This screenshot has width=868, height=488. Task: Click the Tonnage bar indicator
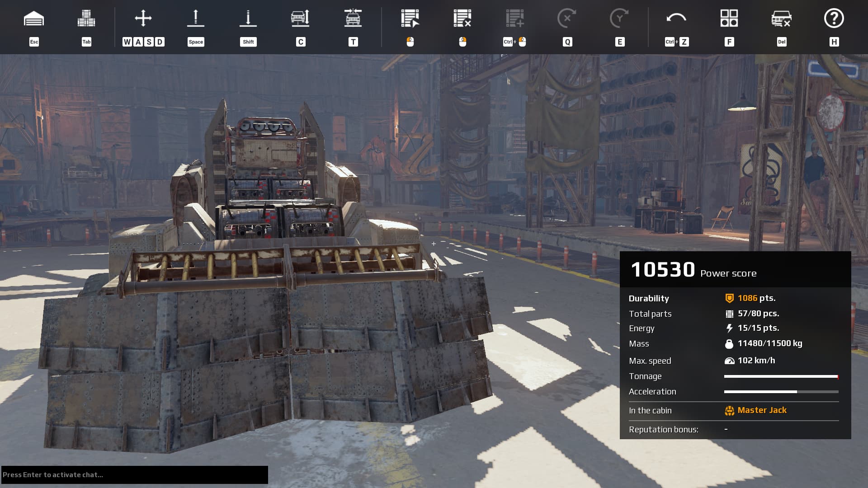coord(781,376)
